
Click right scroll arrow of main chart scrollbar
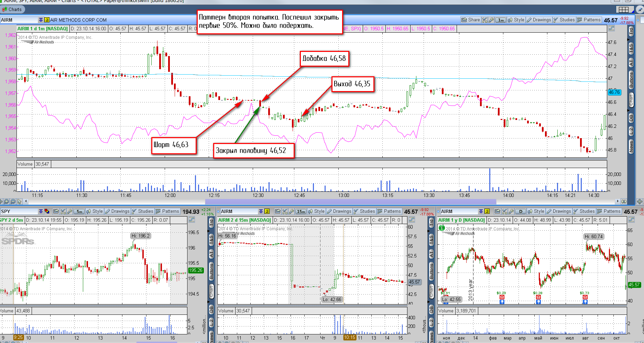pyautogui.click(x=618, y=201)
